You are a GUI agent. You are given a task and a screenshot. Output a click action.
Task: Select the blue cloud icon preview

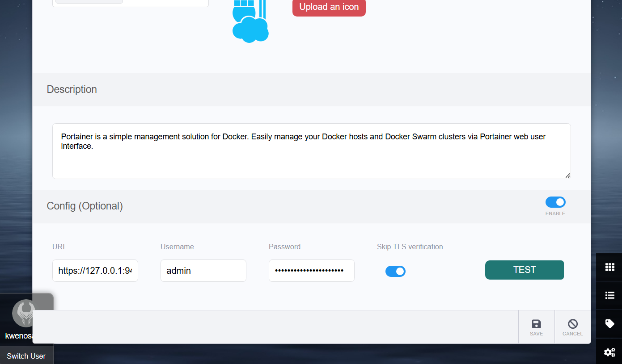tap(250, 21)
